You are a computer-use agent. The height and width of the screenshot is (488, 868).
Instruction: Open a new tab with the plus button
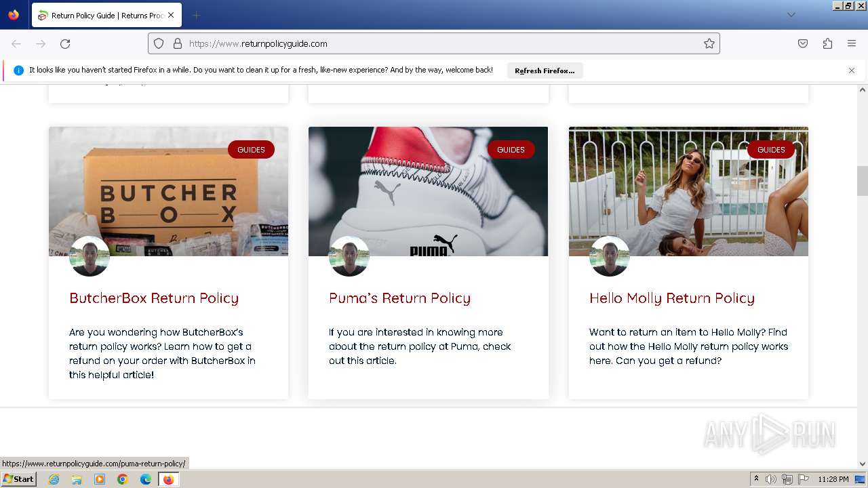(x=196, y=15)
